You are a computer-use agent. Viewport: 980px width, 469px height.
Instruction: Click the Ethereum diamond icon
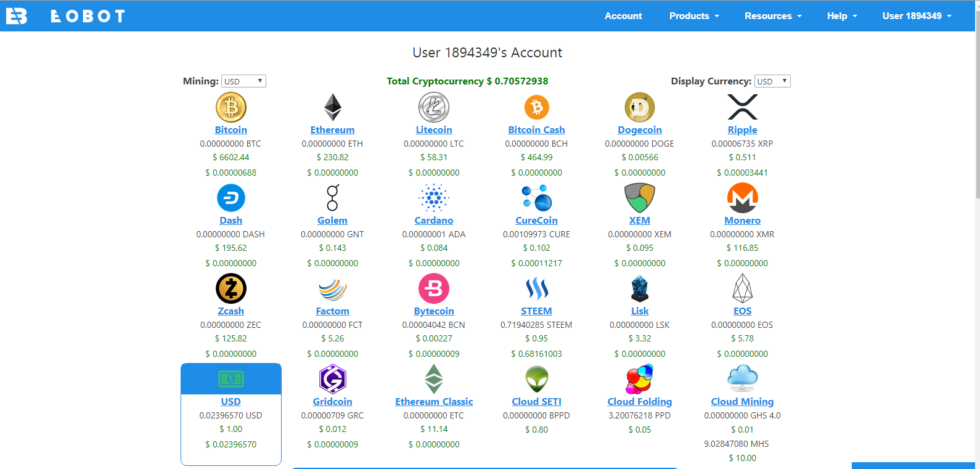333,107
